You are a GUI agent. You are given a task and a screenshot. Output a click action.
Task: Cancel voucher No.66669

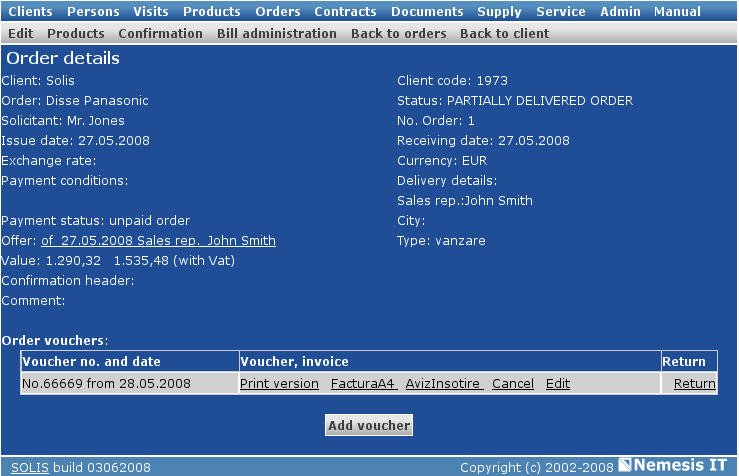tap(513, 384)
